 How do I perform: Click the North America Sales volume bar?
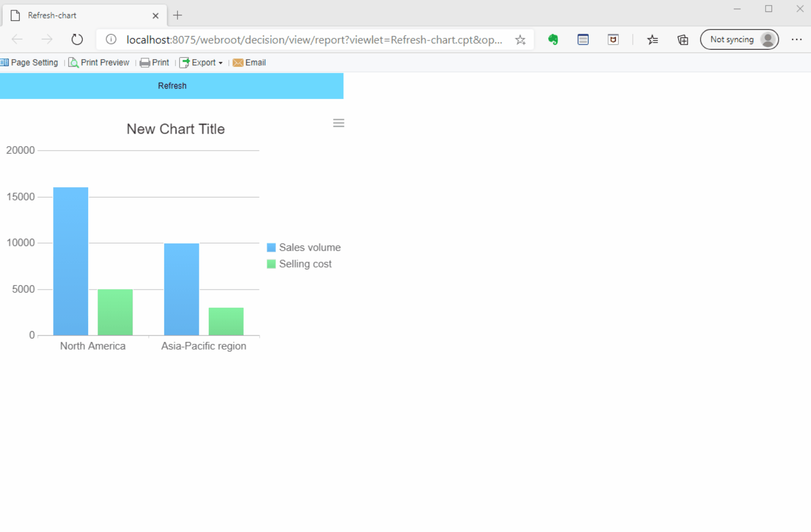71,261
